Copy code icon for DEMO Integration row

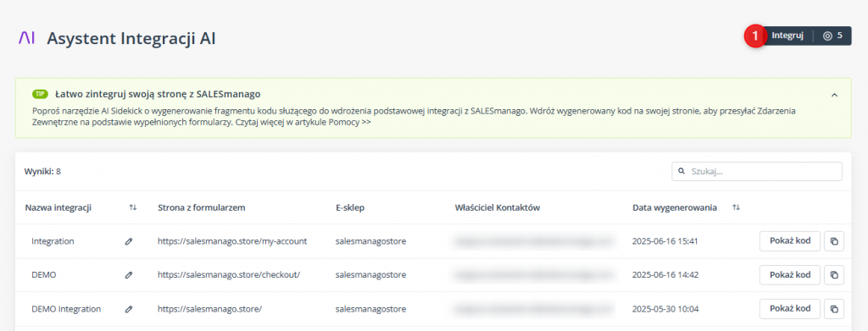834,308
